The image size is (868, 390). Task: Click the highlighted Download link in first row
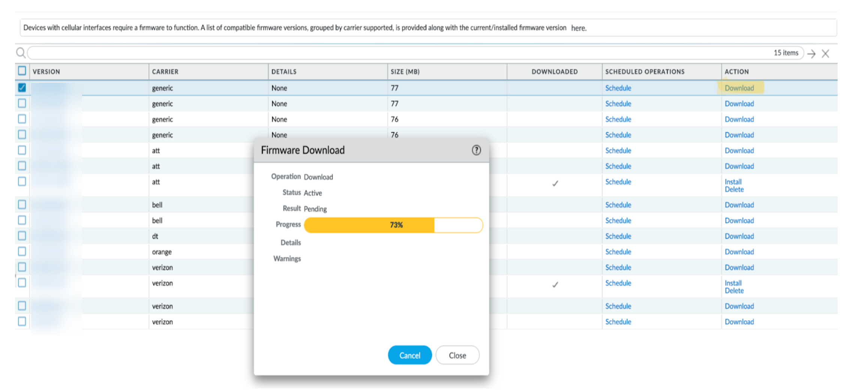(739, 88)
